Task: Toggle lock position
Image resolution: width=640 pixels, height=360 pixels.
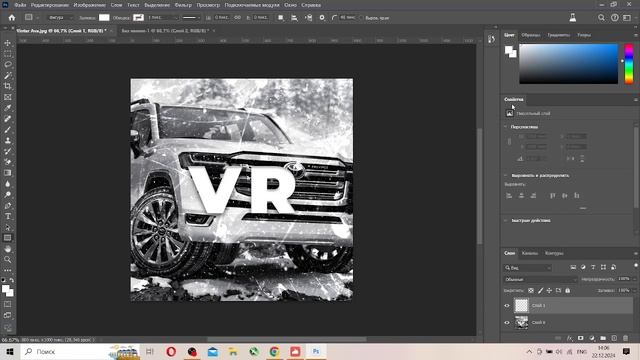Action: 549,291
